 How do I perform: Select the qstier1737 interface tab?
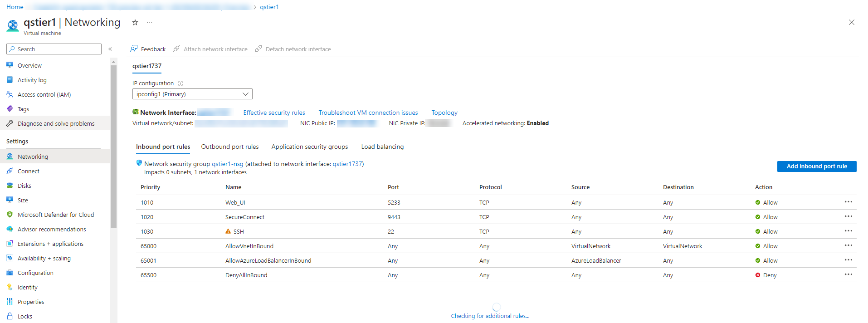pyautogui.click(x=147, y=66)
